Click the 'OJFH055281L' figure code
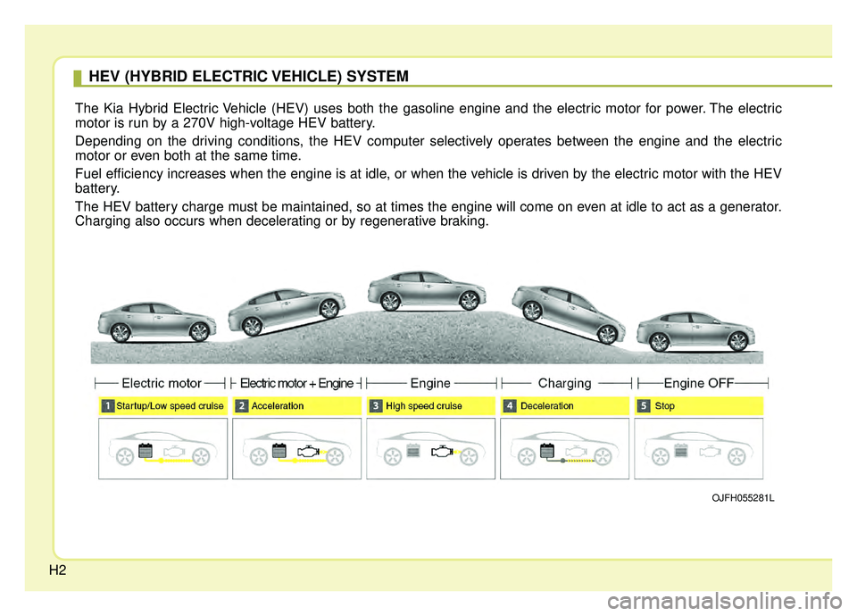Viewport: 857px width, 616px height. pos(743,498)
